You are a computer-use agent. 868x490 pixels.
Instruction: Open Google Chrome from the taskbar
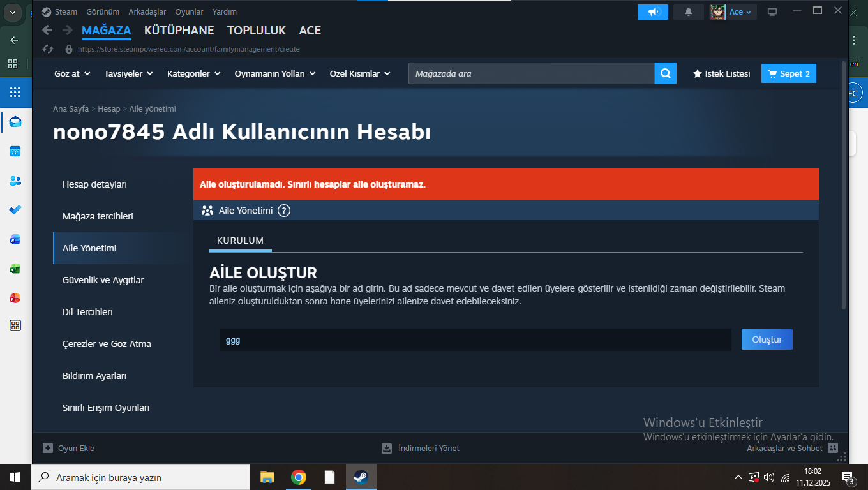coord(298,477)
